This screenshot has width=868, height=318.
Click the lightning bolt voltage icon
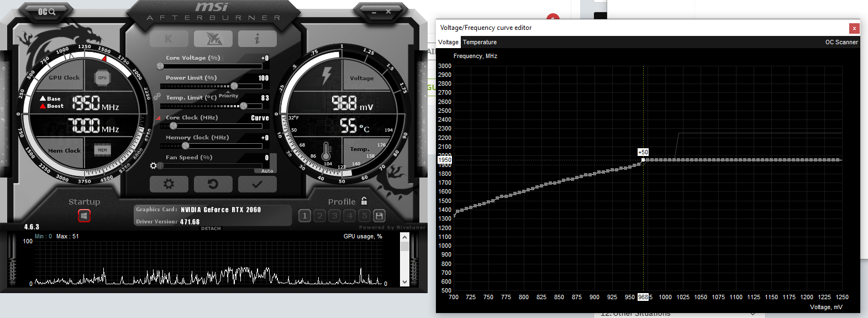pyautogui.click(x=327, y=76)
